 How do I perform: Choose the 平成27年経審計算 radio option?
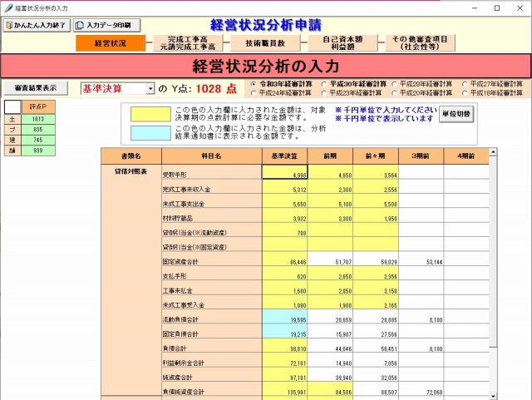coord(465,84)
